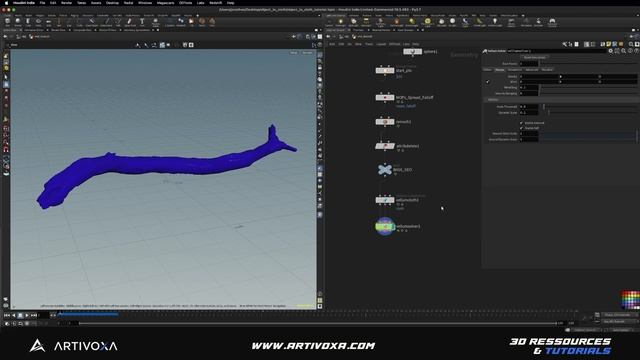The image size is (640, 360).
Task: Select the vellumcloth1 node
Action: [385, 200]
